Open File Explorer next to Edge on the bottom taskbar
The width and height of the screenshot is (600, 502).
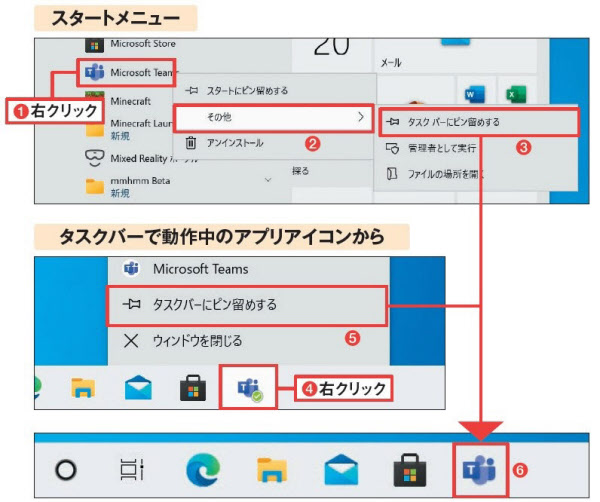[272, 470]
